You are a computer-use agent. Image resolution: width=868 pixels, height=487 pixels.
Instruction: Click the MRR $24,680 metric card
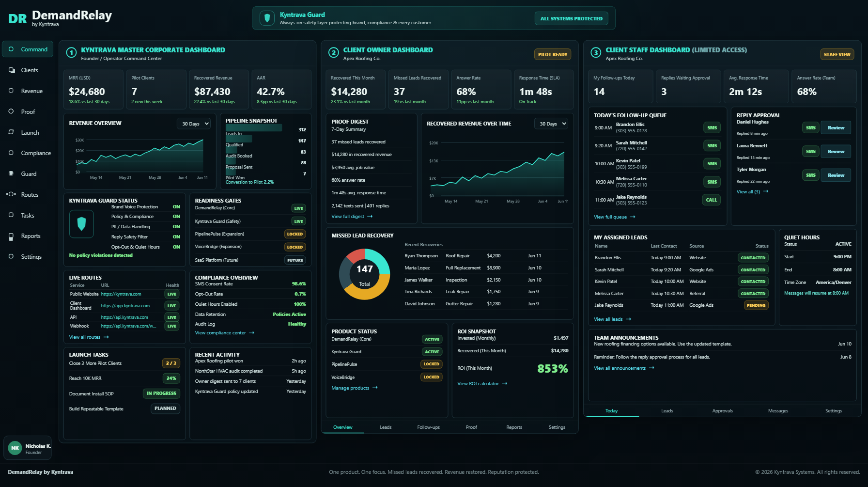[93, 90]
